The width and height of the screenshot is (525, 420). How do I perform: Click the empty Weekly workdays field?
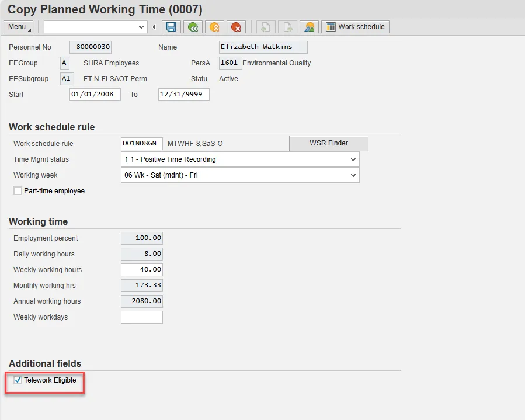142,317
